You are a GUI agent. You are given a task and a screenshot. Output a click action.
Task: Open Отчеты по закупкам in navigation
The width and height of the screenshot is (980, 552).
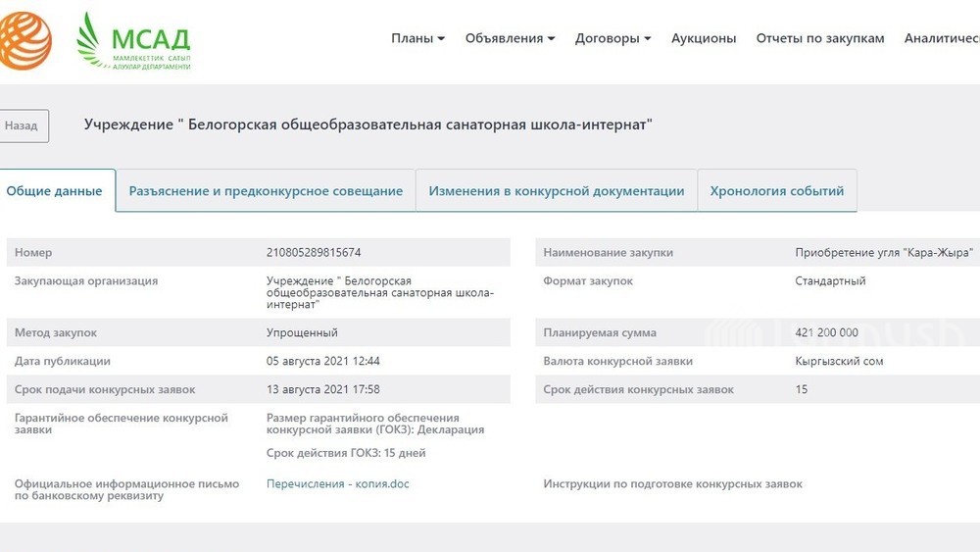pos(819,38)
